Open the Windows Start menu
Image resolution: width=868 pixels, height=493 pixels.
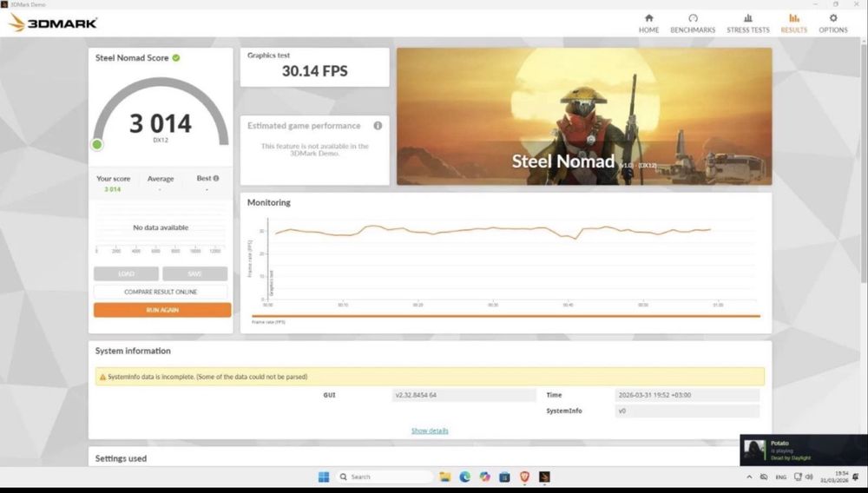324,477
